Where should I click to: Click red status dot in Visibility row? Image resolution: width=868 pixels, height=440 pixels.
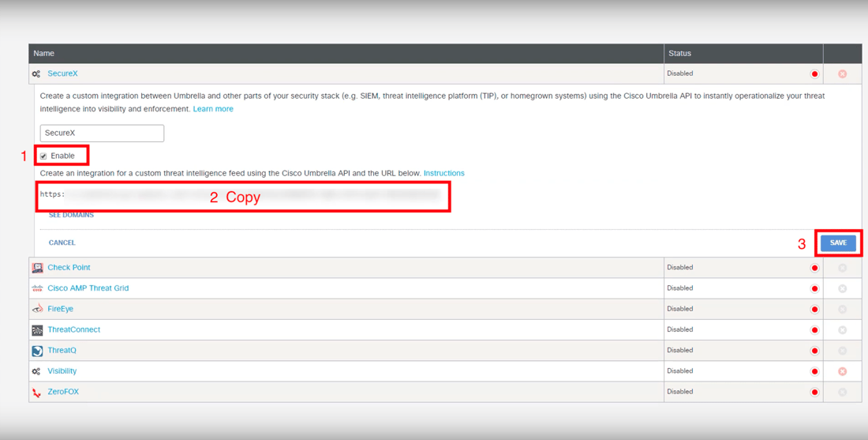[814, 371]
